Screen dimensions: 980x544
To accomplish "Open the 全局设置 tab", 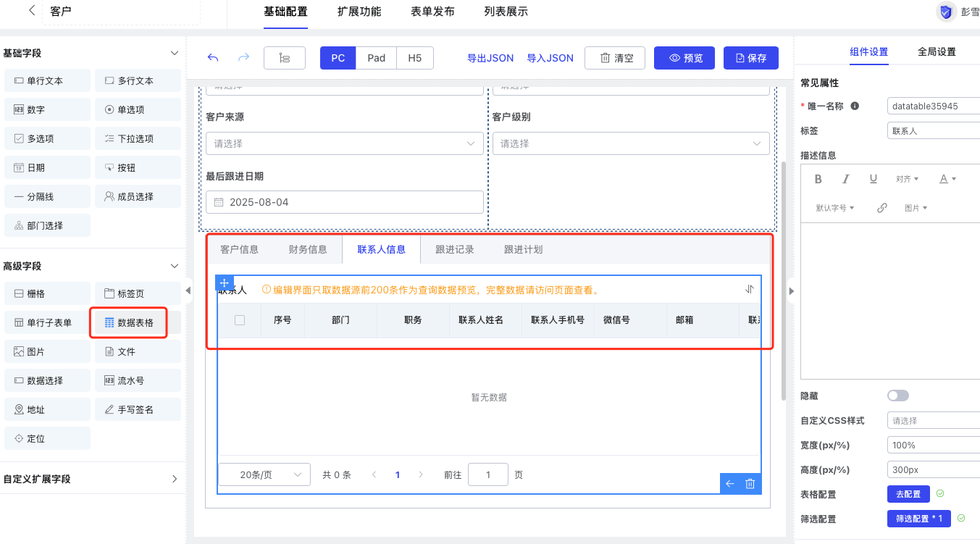I will click(x=937, y=51).
